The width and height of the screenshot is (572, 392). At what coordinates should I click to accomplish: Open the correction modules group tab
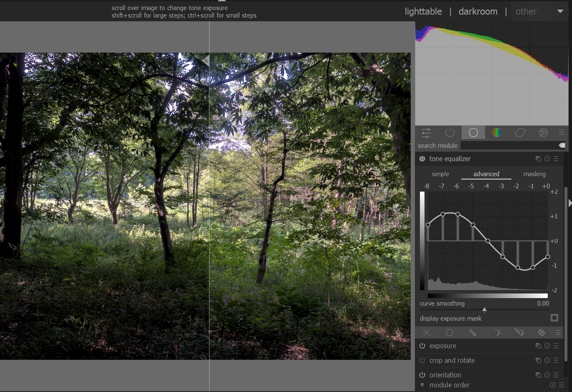pyautogui.click(x=520, y=133)
